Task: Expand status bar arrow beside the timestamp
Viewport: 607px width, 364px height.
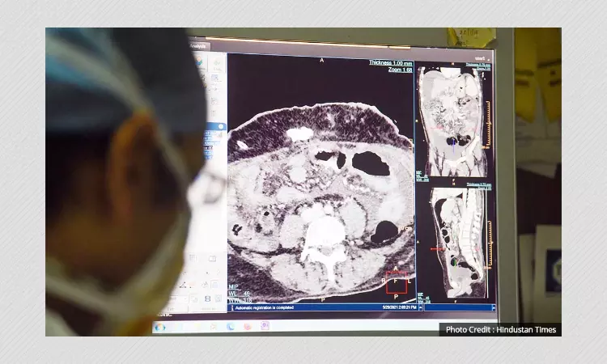Action: pos(420,307)
